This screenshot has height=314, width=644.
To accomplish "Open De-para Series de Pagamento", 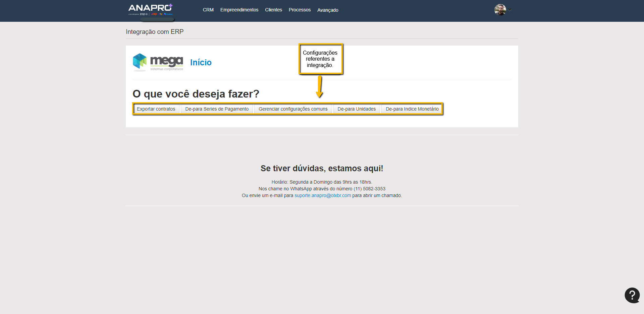I will point(217,109).
